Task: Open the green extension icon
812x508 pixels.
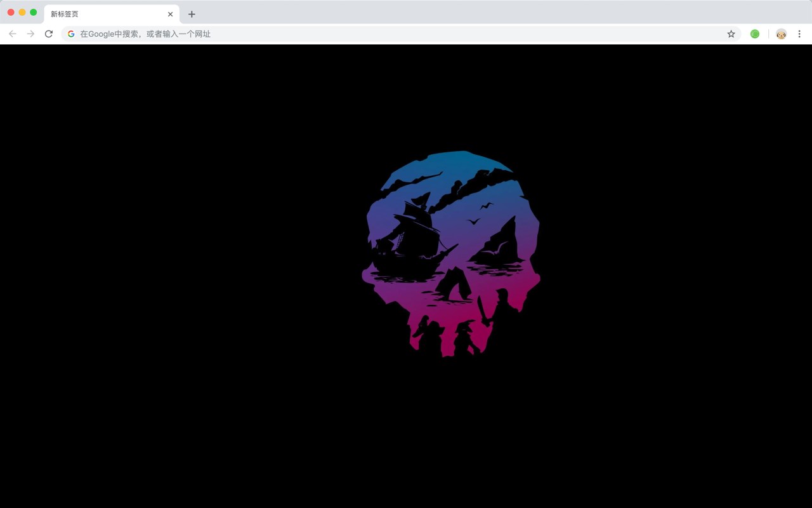Action: click(x=755, y=34)
